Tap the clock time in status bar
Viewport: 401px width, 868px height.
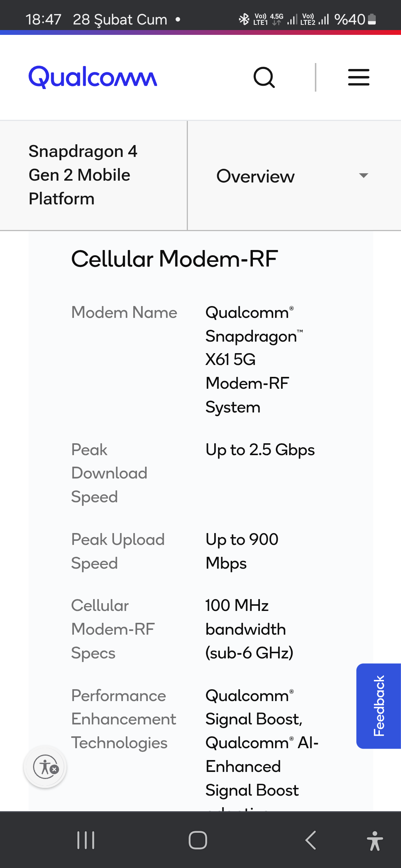coord(43,19)
